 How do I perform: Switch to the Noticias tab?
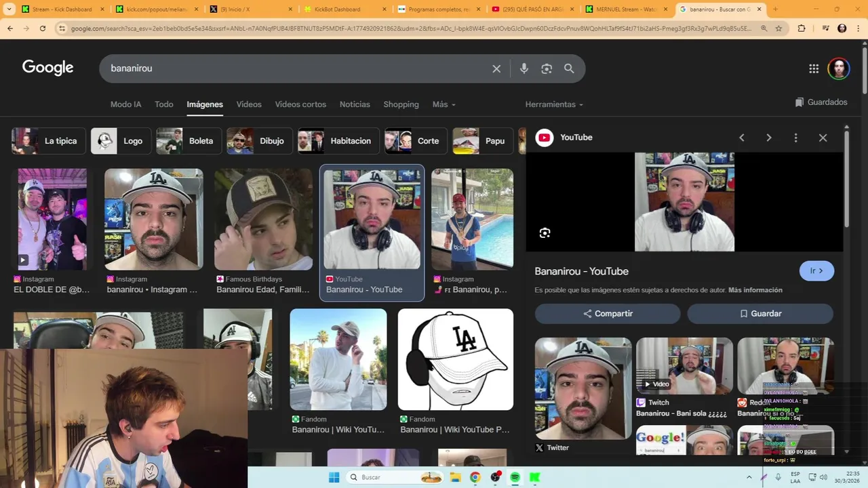point(355,104)
